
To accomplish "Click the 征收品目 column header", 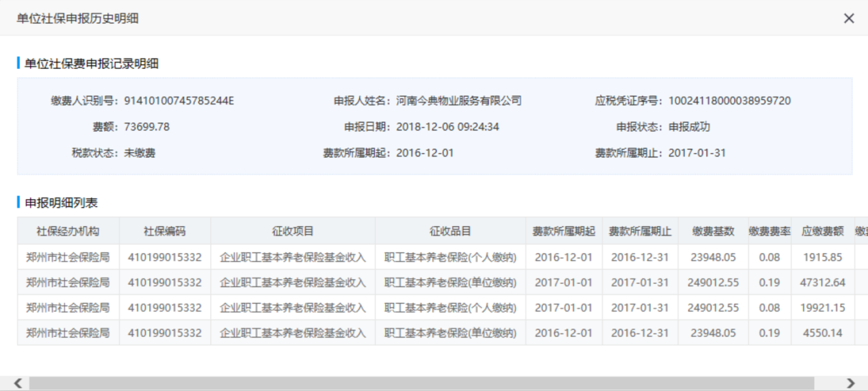I will (x=450, y=231).
